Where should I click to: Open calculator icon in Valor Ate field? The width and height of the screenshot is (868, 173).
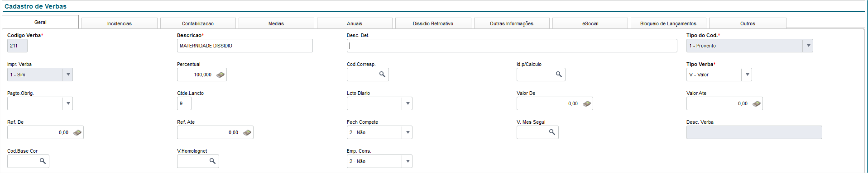(757, 103)
